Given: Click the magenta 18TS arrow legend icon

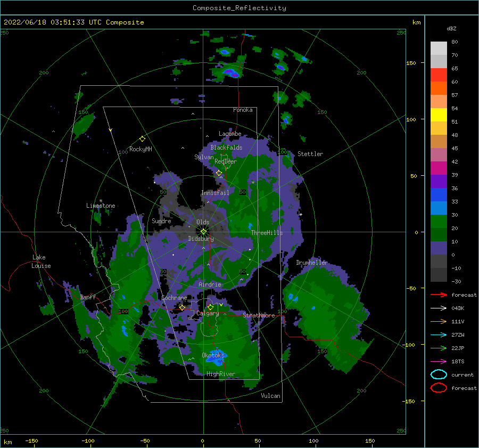Looking at the screenshot, I should click(439, 362).
